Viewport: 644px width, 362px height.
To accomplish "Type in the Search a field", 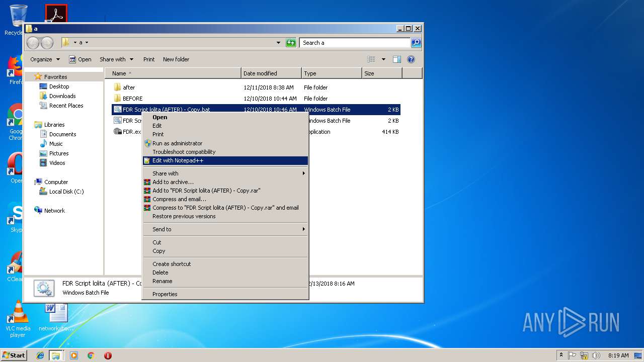I will [x=355, y=43].
